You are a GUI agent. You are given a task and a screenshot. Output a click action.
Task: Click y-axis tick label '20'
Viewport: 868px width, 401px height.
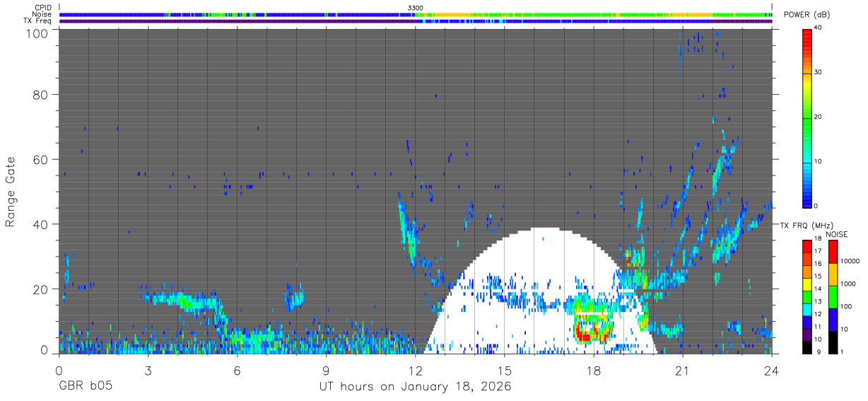(41, 289)
